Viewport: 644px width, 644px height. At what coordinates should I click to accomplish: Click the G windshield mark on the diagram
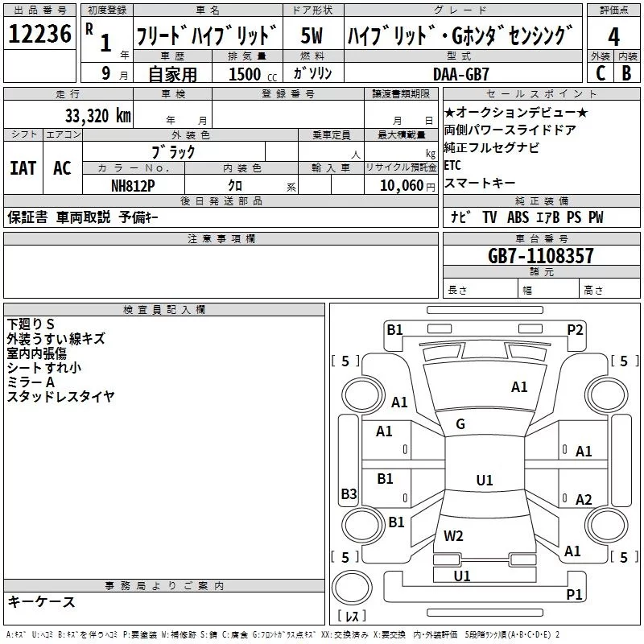460,423
